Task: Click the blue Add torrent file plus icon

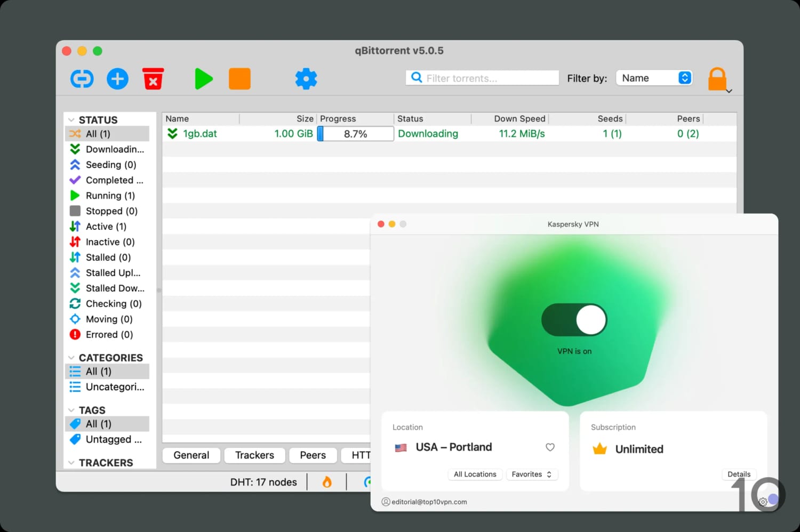Action: [117, 79]
